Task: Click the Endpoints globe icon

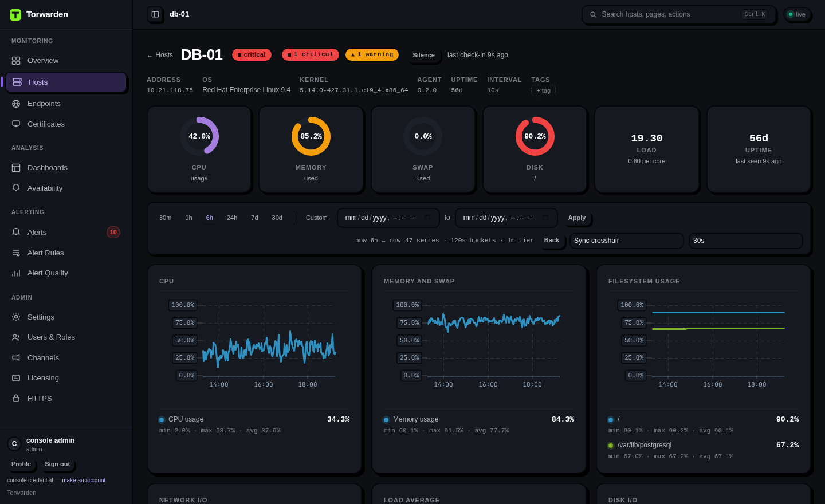Action: point(16,104)
